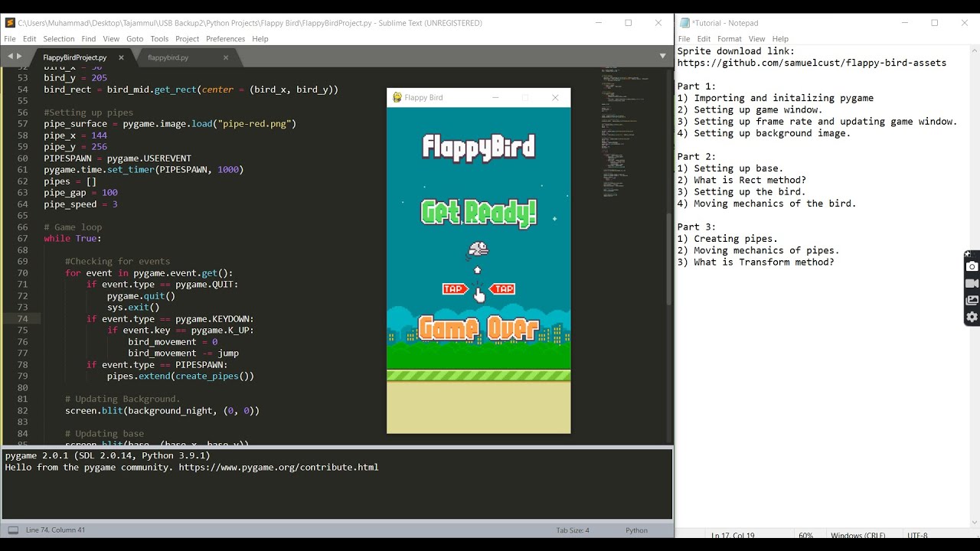Click the Notepad vertical scrollbar

click(975, 287)
